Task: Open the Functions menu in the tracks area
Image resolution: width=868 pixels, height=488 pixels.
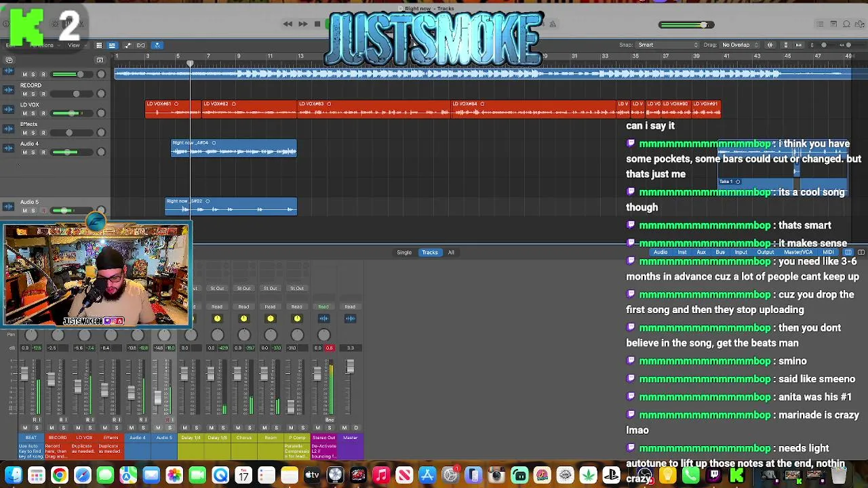Action: [x=45, y=45]
